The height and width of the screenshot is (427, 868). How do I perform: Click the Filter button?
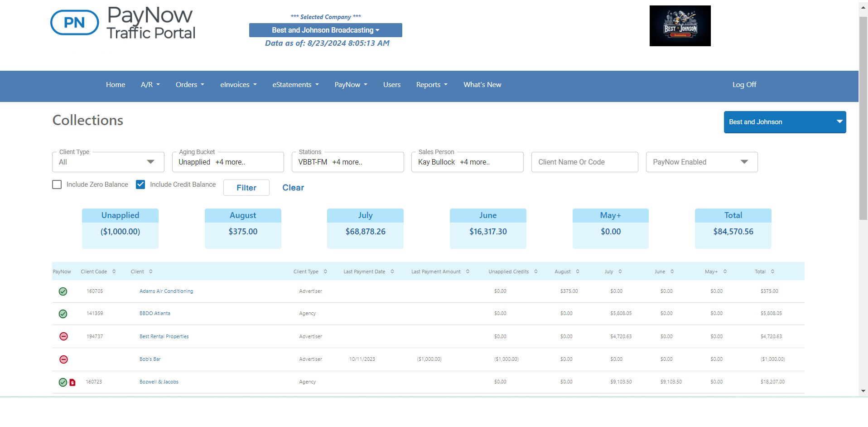click(x=246, y=188)
